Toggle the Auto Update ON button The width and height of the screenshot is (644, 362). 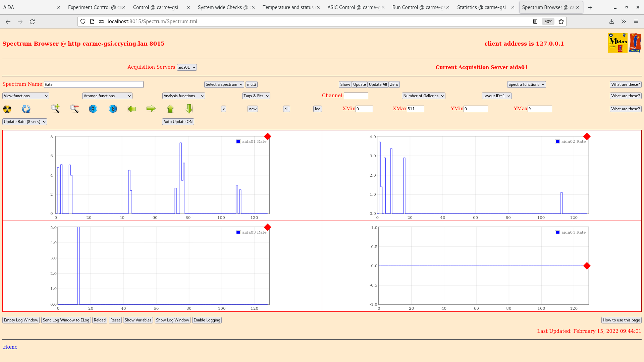[178, 122]
